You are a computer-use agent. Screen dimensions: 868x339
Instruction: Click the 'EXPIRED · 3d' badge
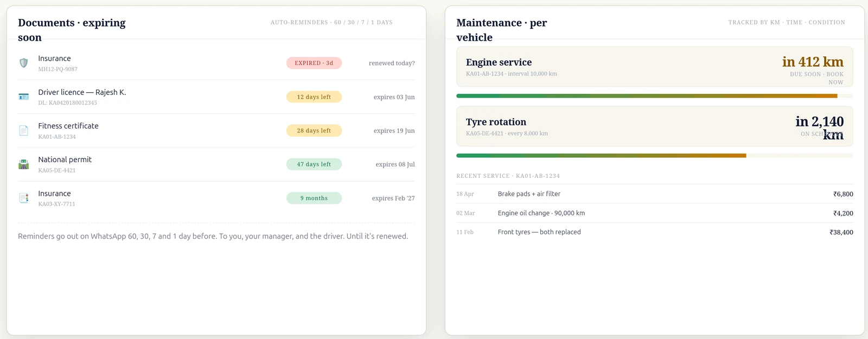314,63
